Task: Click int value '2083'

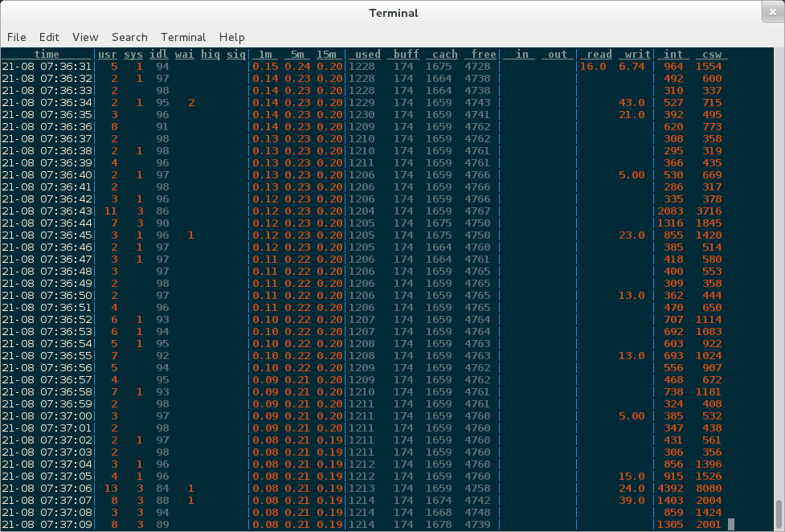Action: click(670, 211)
